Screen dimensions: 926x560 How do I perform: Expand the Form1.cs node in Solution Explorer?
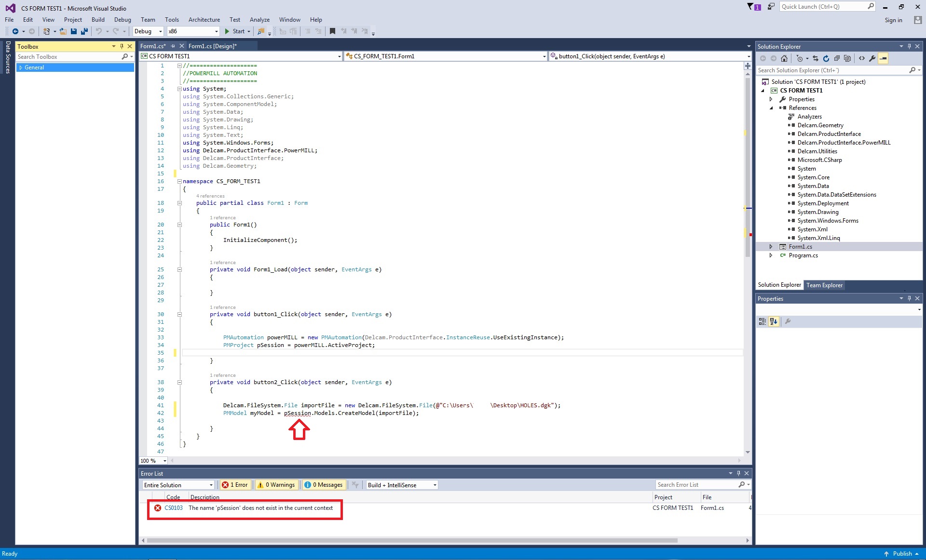[x=771, y=247]
